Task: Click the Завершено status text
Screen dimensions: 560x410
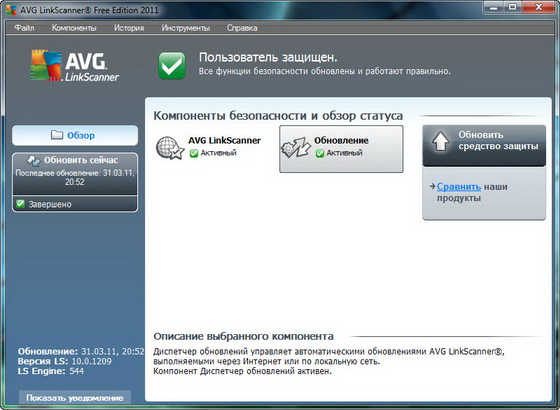Action: point(50,204)
